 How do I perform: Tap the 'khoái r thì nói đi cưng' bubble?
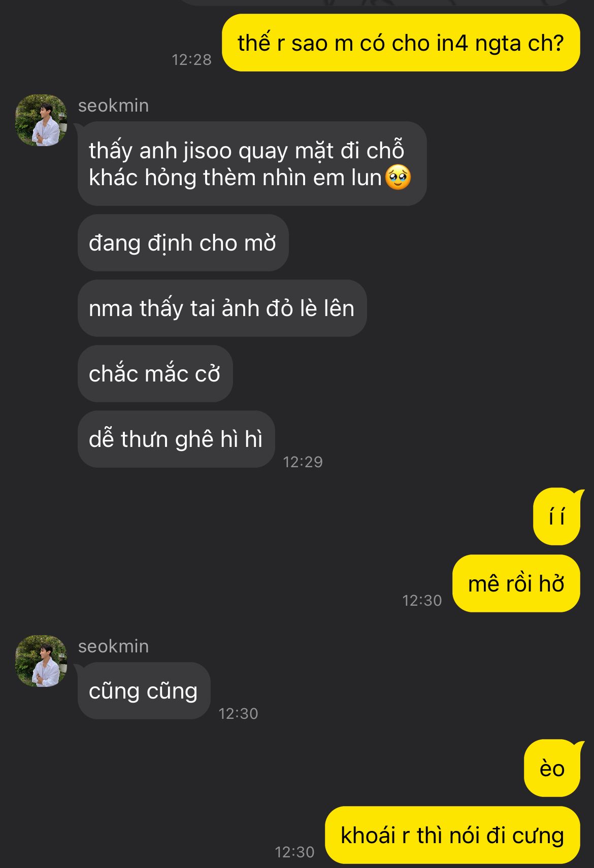(x=452, y=836)
